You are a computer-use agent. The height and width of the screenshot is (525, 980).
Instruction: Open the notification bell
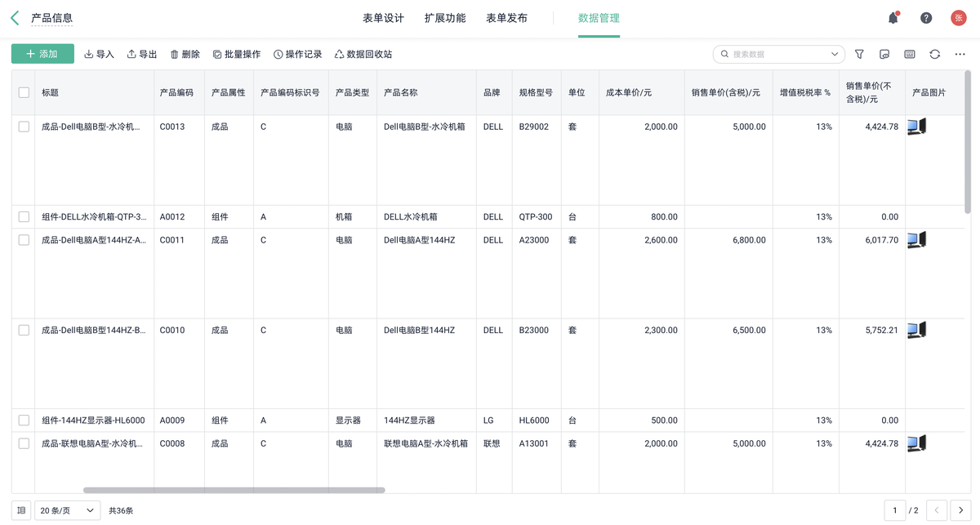coord(893,18)
